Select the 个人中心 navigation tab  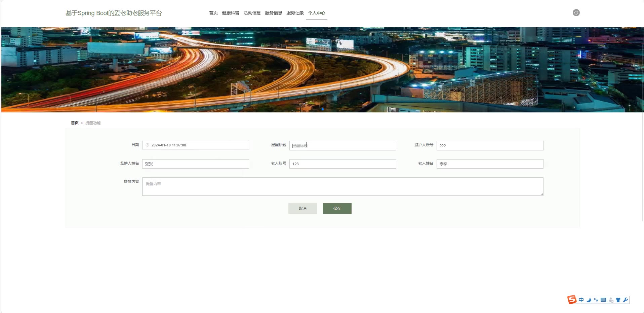[x=317, y=13]
